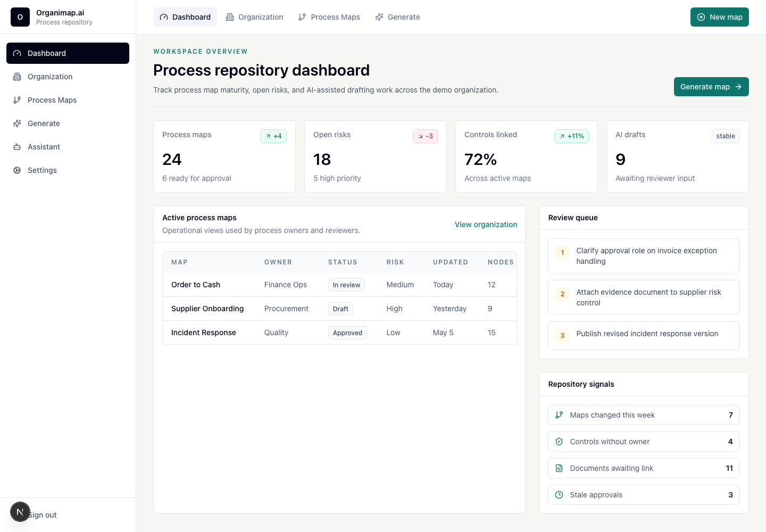Viewport: 766px width, 532px height.
Task: Click Generate sparkles icon in sidebar
Action: (17, 123)
